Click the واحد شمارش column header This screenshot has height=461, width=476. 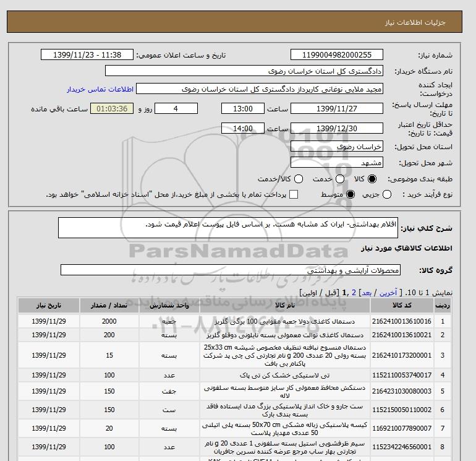point(169,306)
